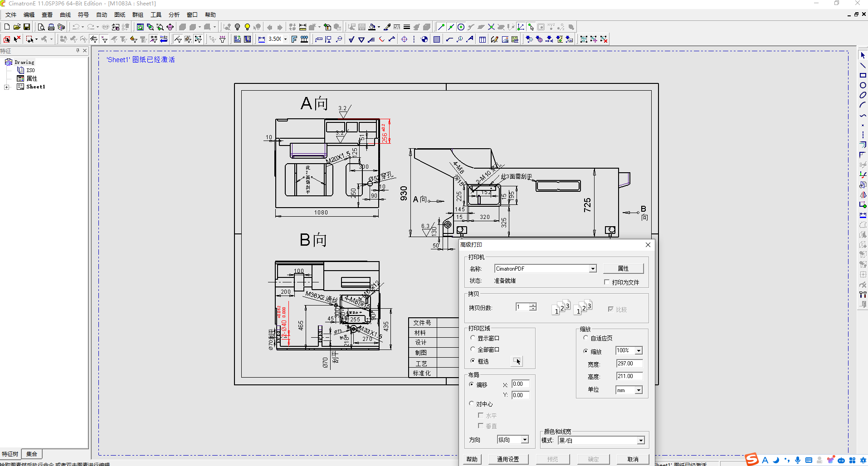Select the 显示窗口 radio button
Viewport: 868px width, 466px height.
pos(473,338)
